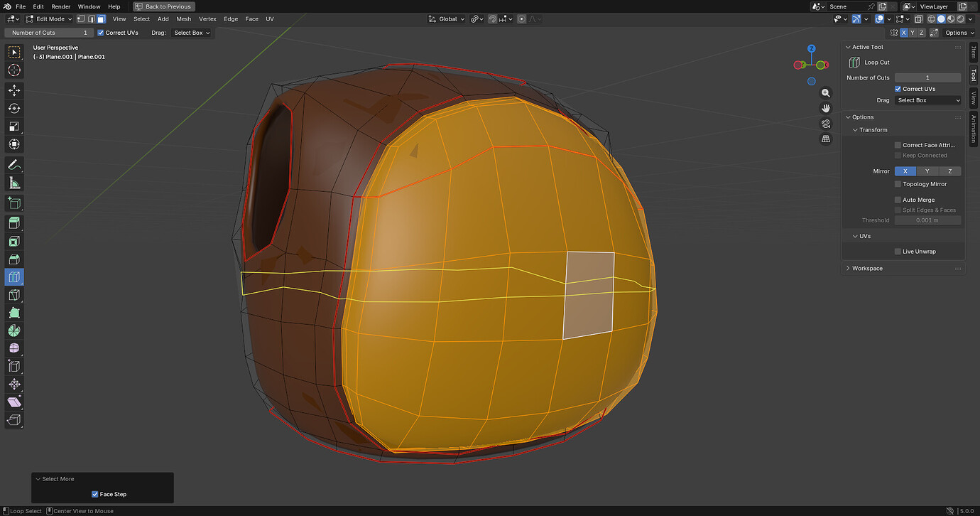Click the Scene name field
Image resolution: width=980 pixels, height=516 pixels.
click(847, 6)
